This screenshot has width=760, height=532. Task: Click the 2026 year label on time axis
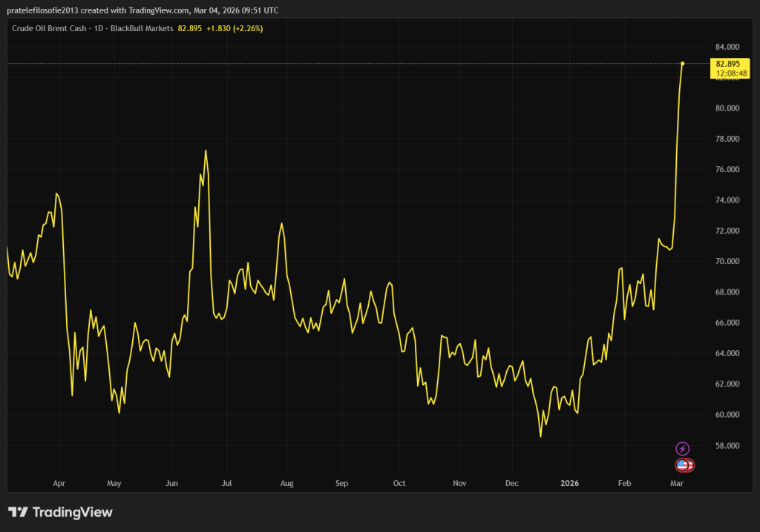570,483
